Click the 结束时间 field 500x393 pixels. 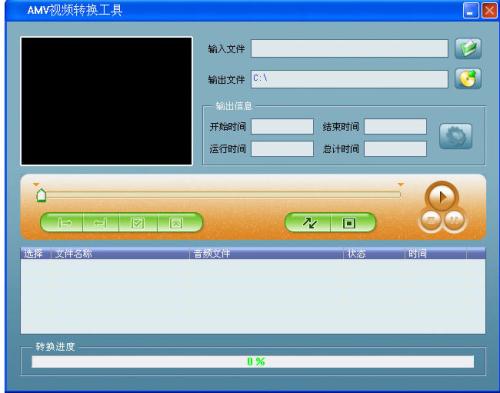pyautogui.click(x=395, y=127)
